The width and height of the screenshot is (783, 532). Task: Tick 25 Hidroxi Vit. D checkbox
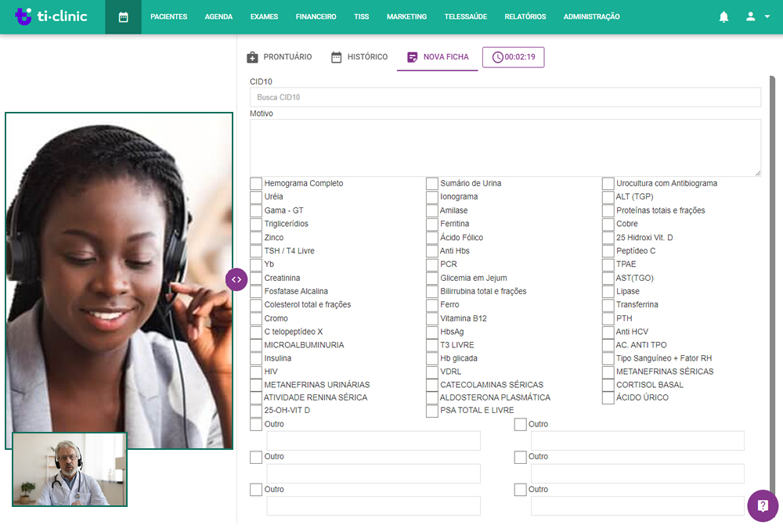(x=608, y=238)
